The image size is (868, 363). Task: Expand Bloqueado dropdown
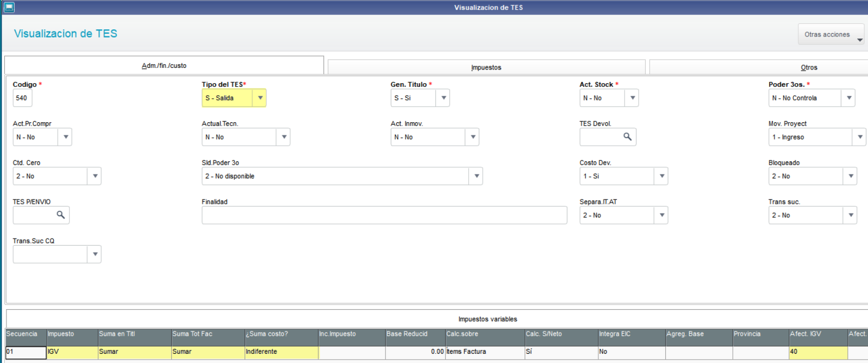pos(851,176)
